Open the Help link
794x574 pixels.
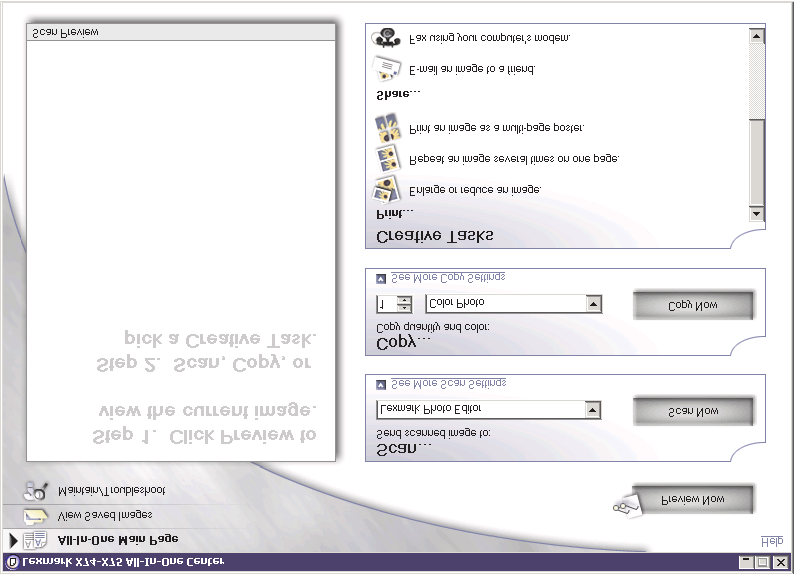click(772, 542)
